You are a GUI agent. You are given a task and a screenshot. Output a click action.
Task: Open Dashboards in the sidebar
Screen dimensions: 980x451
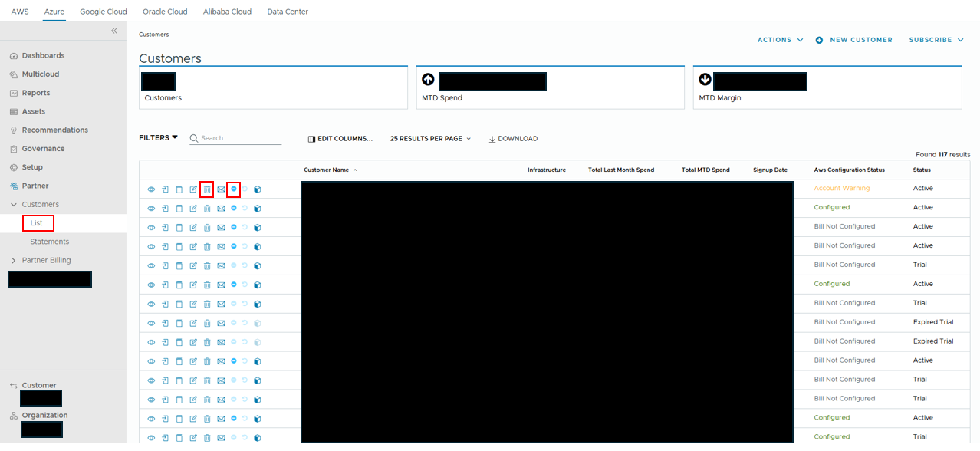coord(43,56)
